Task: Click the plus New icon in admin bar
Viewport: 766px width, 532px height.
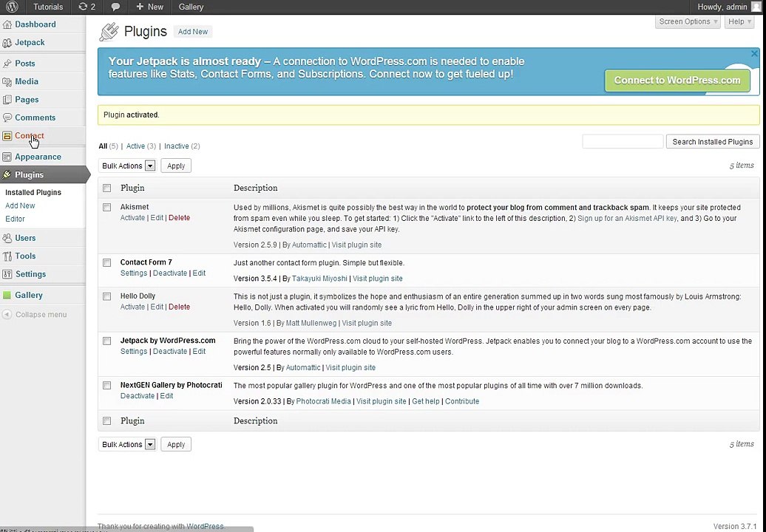Action: point(140,7)
